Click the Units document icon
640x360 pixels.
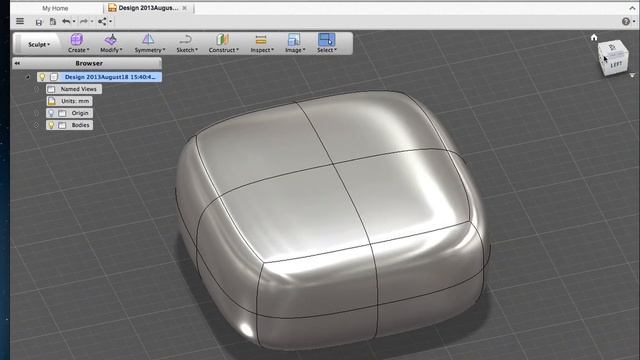click(x=52, y=101)
